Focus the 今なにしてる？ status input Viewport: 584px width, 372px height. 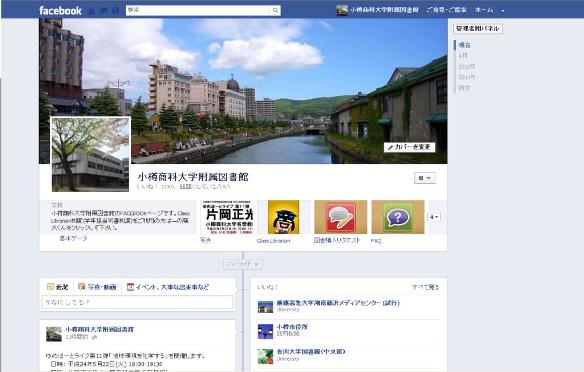[137, 302]
